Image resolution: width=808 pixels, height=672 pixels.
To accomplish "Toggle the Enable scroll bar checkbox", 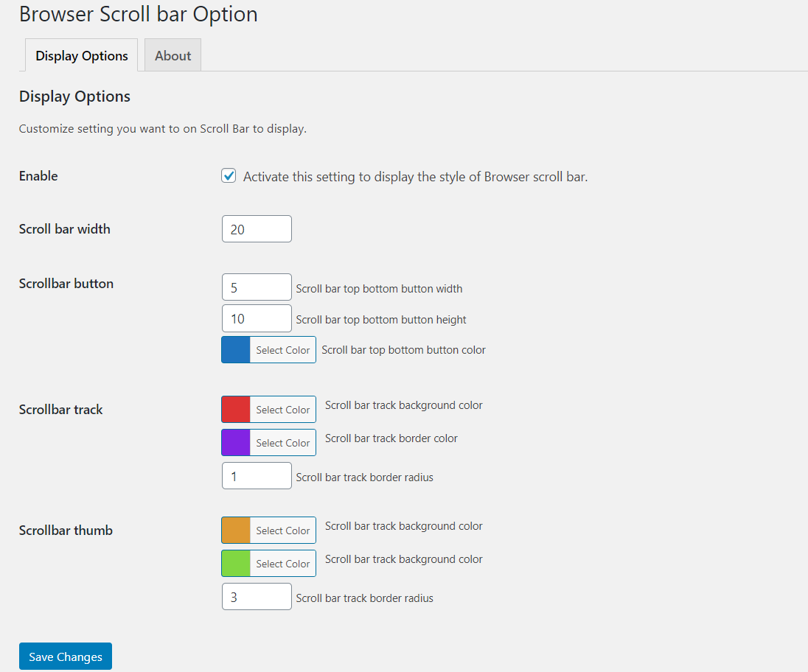I will pyautogui.click(x=229, y=175).
